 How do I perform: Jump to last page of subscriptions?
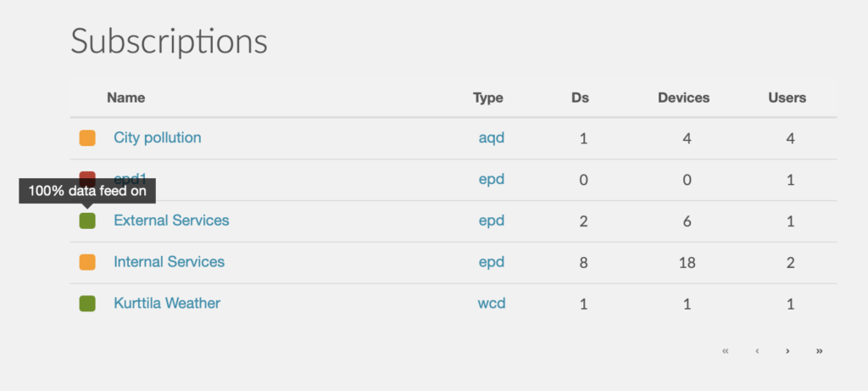click(820, 350)
